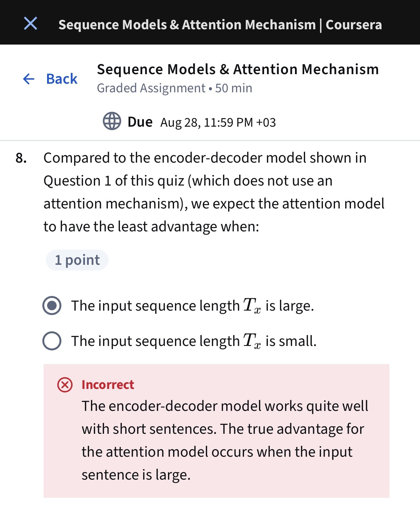420x507 pixels.
Task: Tap the '1 point' badge
Action: tap(77, 260)
